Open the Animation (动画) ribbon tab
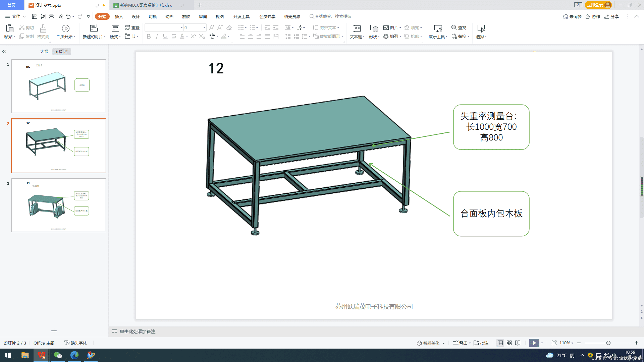This screenshot has width=644, height=362. (169, 16)
